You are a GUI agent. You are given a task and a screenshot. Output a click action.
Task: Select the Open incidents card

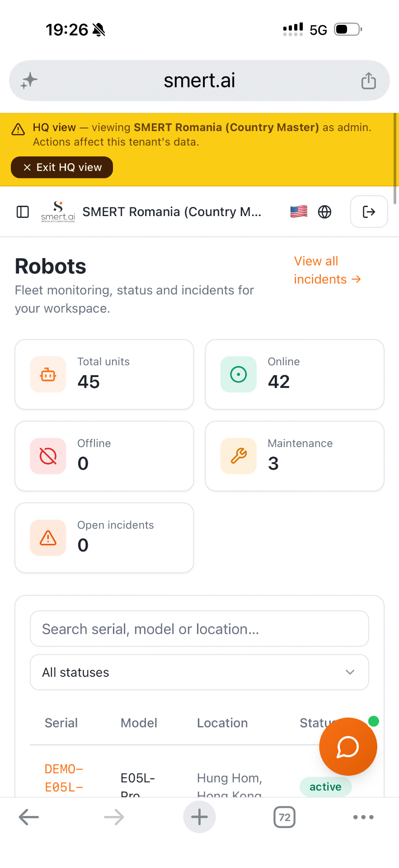point(104,538)
